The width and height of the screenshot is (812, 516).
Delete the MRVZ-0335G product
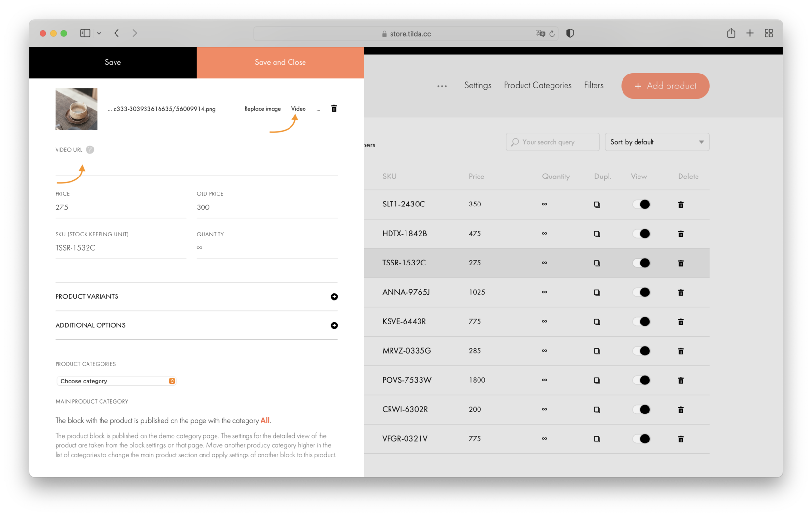point(681,351)
